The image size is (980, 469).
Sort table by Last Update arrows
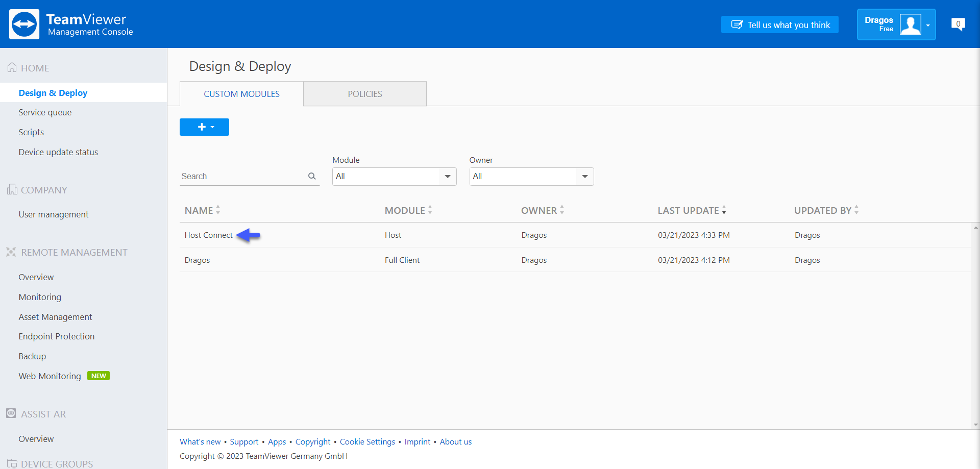[724, 210]
